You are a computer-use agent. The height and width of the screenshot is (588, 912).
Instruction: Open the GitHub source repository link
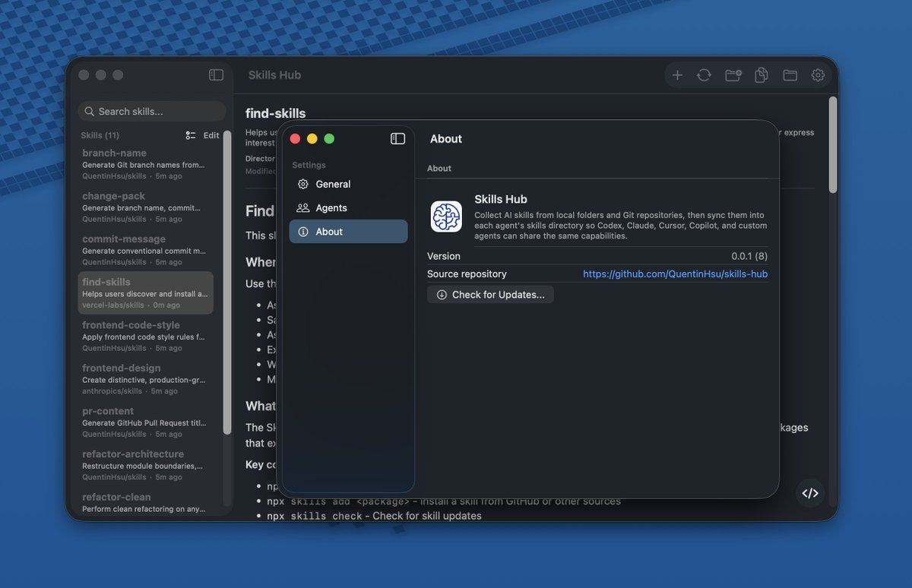675,274
